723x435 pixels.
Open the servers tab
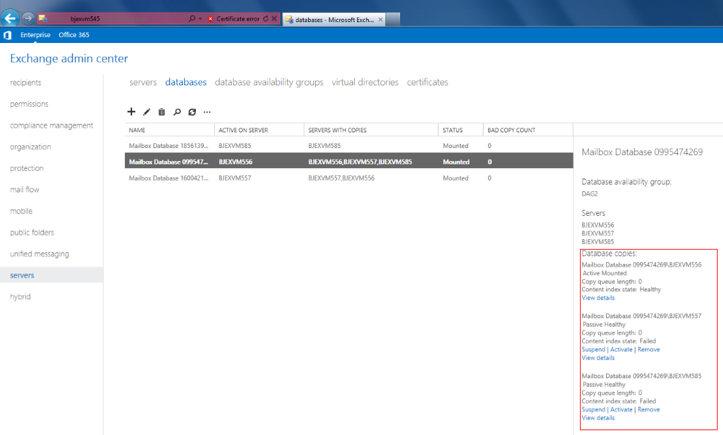143,82
